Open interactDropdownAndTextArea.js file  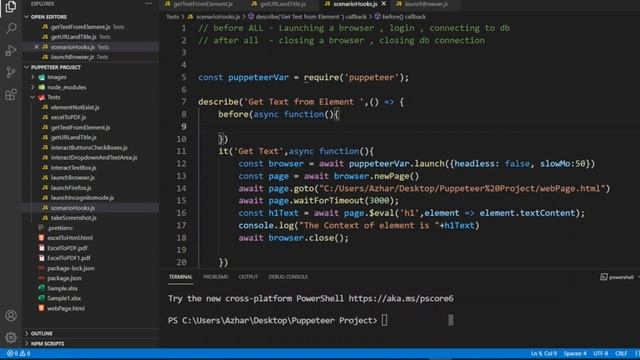[94, 158]
